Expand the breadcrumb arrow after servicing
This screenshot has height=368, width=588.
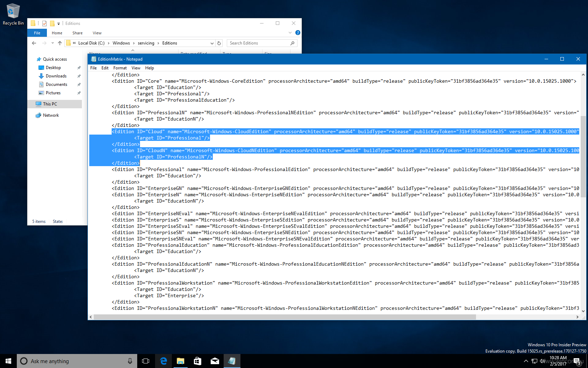pos(158,43)
